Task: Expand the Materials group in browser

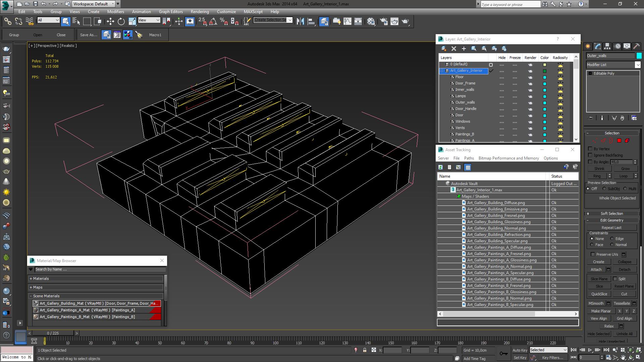Action: coord(96,279)
